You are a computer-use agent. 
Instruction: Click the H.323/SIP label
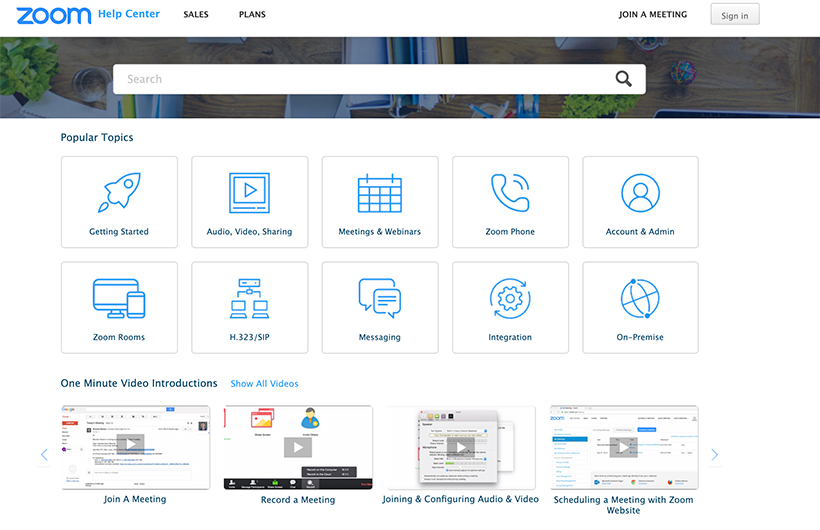click(249, 337)
